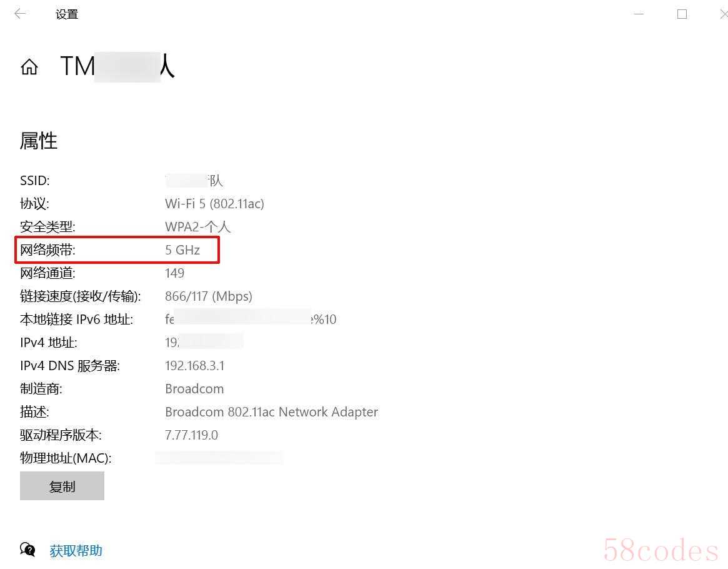Click the WPA2-个人 security type value
The height and width of the screenshot is (569, 728).
(x=198, y=227)
